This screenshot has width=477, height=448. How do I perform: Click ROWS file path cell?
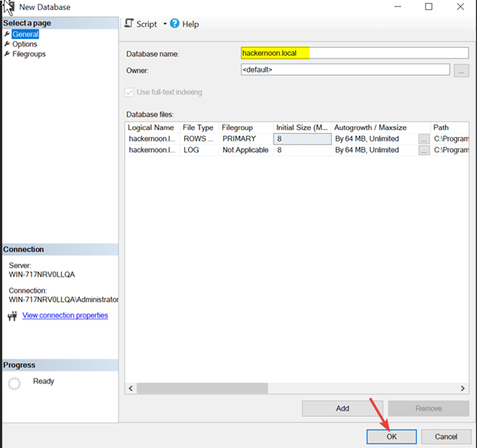pyautogui.click(x=450, y=138)
